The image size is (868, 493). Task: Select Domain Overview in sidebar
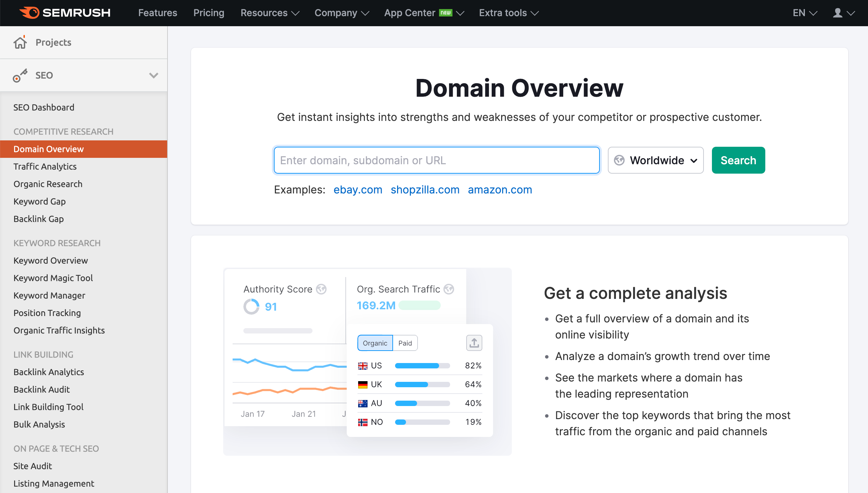84,149
